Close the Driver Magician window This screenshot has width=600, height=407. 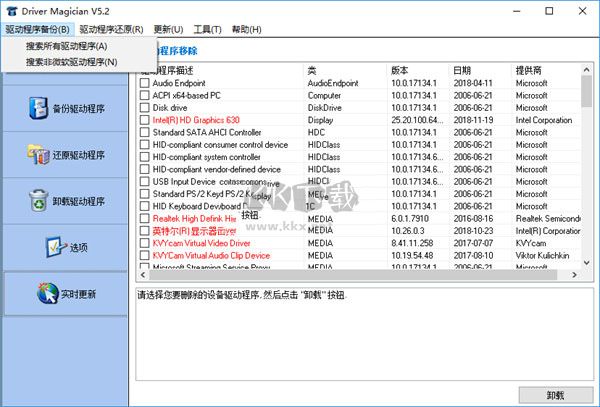tap(582, 11)
